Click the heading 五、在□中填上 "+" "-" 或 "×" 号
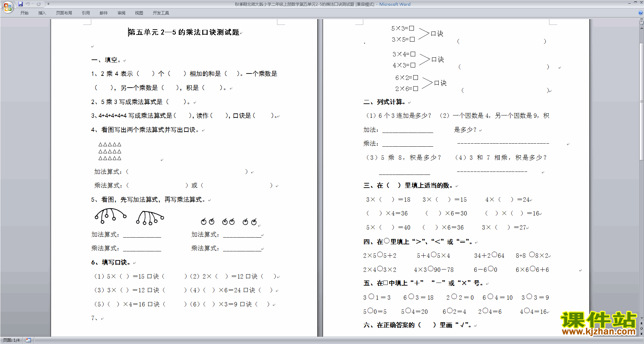This screenshot has height=344, width=644. 424,283
